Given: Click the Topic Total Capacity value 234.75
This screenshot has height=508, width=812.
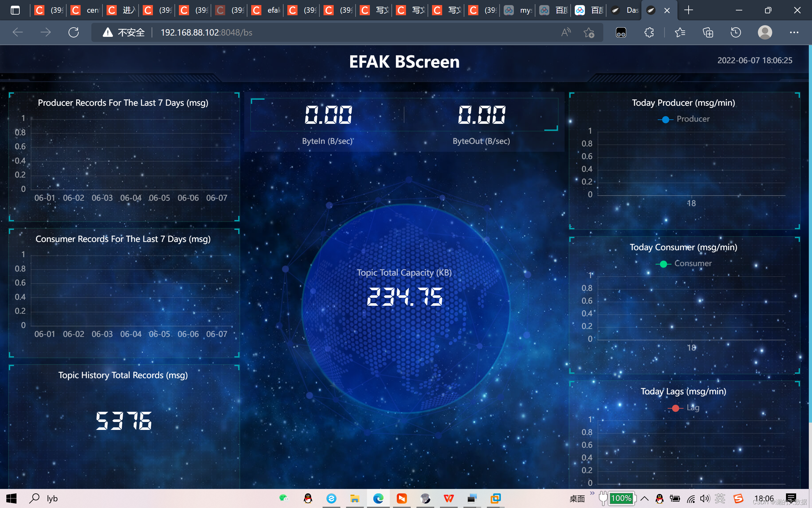Looking at the screenshot, I should [x=405, y=297].
